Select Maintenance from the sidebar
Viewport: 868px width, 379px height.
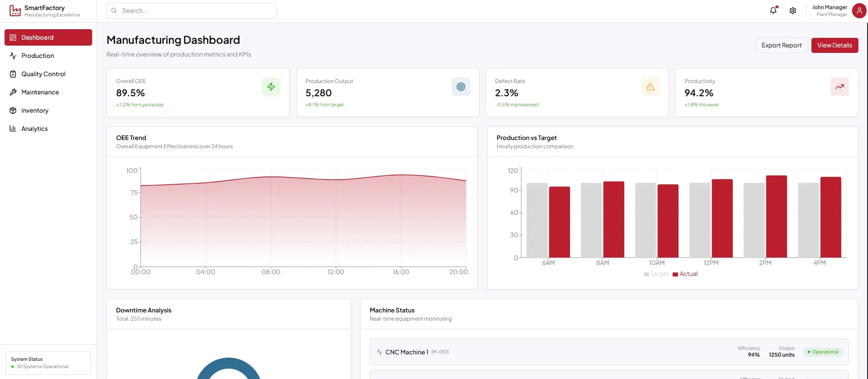[x=40, y=92]
